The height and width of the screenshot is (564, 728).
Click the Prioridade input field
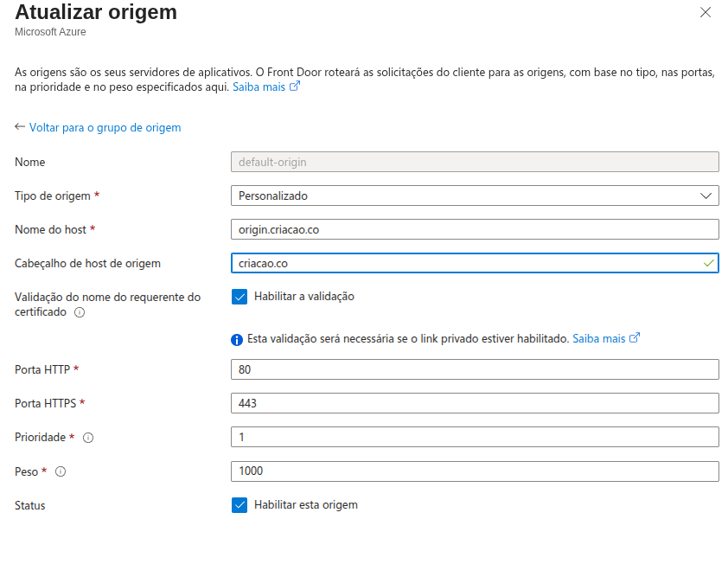pyautogui.click(x=475, y=437)
